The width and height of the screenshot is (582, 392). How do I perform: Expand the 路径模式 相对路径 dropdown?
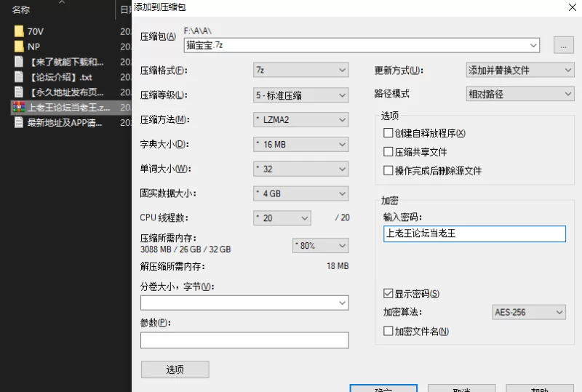point(520,94)
